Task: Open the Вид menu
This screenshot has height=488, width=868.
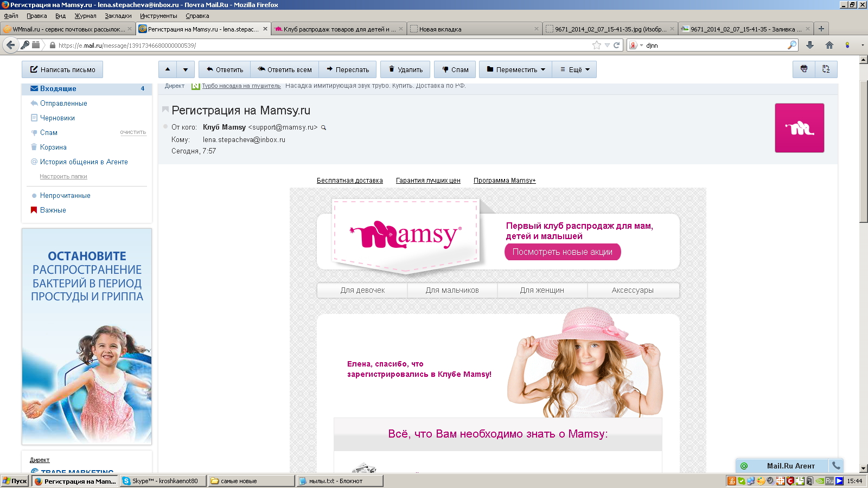Action: point(60,16)
